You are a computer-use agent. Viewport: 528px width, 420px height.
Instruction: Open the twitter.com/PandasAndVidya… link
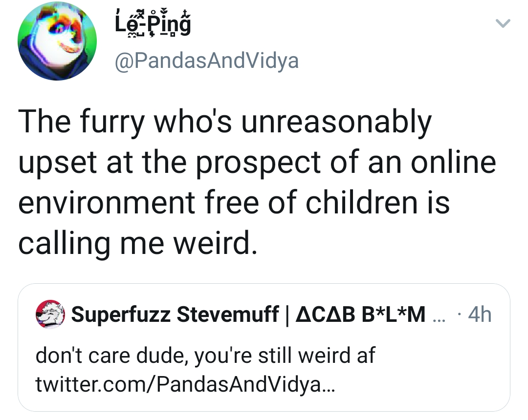click(186, 386)
